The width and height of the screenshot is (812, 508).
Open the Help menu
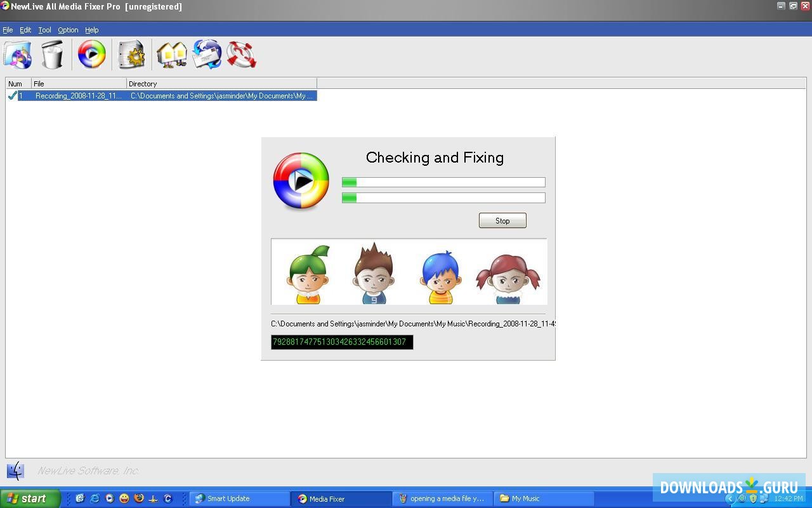pyautogui.click(x=92, y=30)
